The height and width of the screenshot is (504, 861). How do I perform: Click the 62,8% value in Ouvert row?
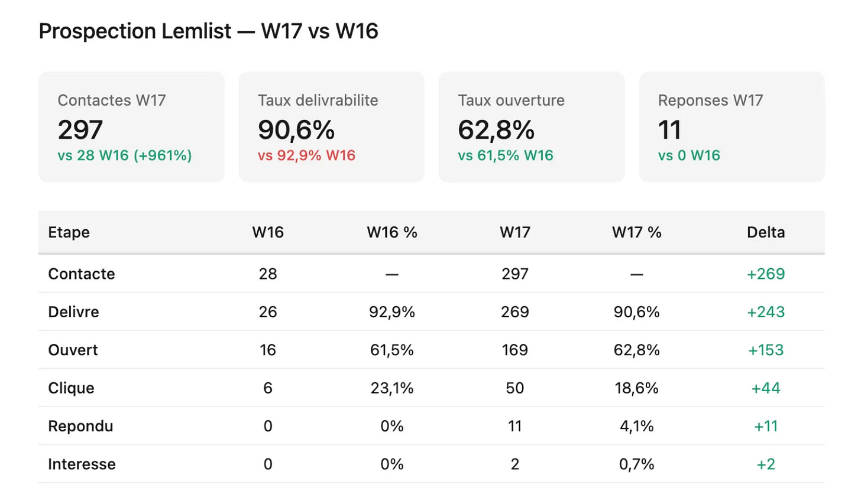click(x=637, y=350)
